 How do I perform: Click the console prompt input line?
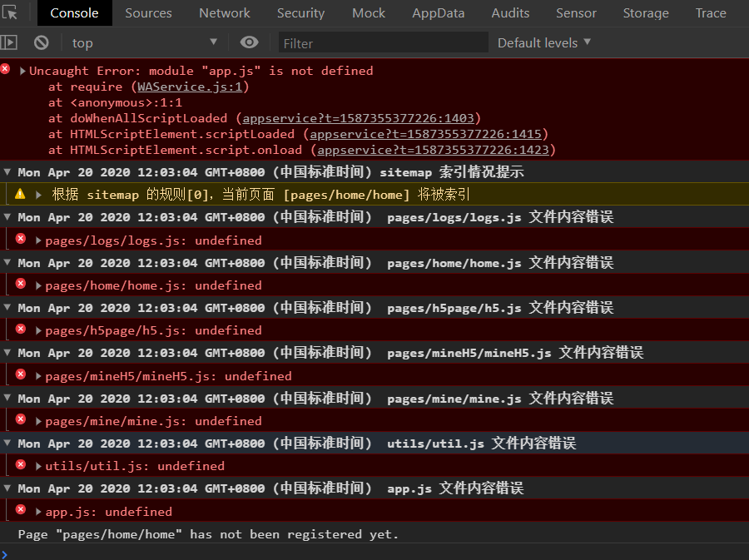click(x=374, y=553)
